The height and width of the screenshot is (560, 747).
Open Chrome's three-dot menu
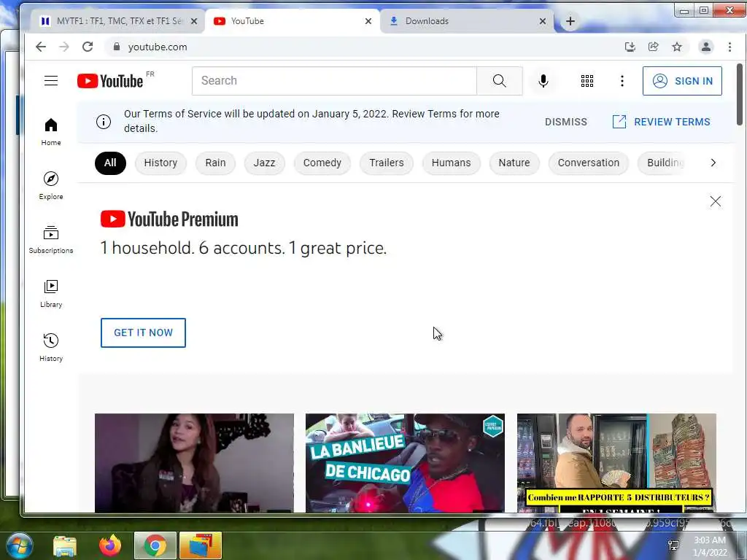[729, 47]
